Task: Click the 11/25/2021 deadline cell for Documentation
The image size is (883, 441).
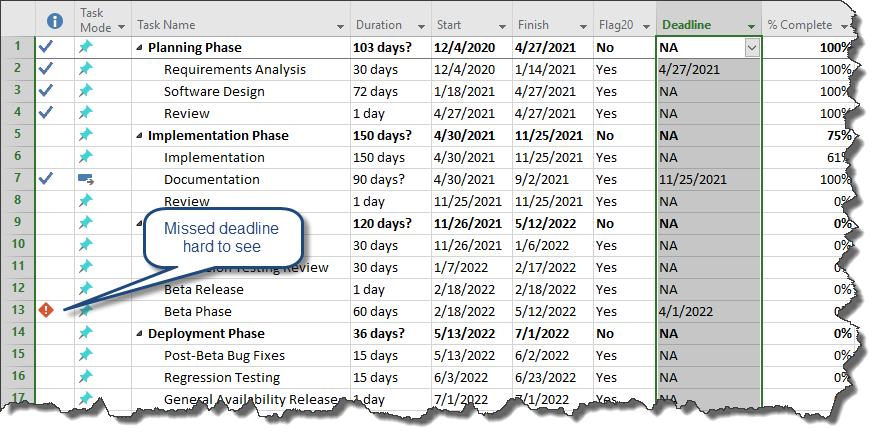Action: [x=709, y=179]
